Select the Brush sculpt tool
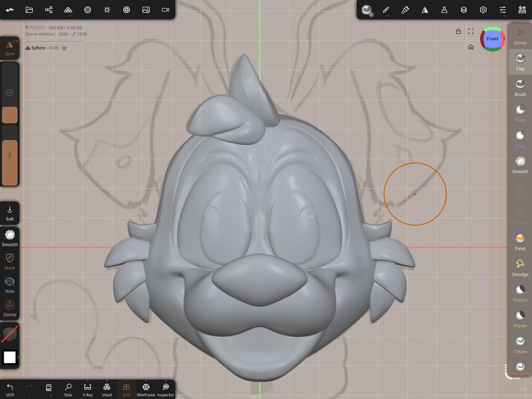This screenshot has height=399, width=532. (520, 87)
